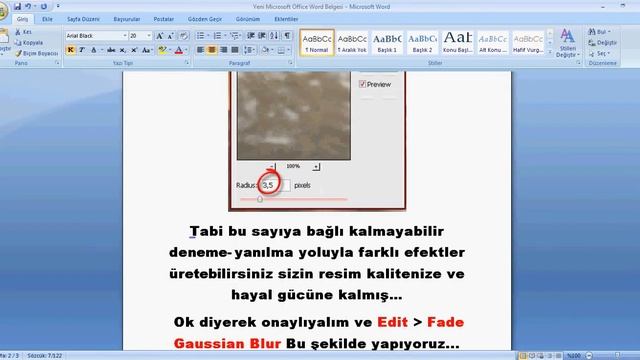Open the Başvurular ribbon tab
640x360 pixels.
(x=127, y=19)
